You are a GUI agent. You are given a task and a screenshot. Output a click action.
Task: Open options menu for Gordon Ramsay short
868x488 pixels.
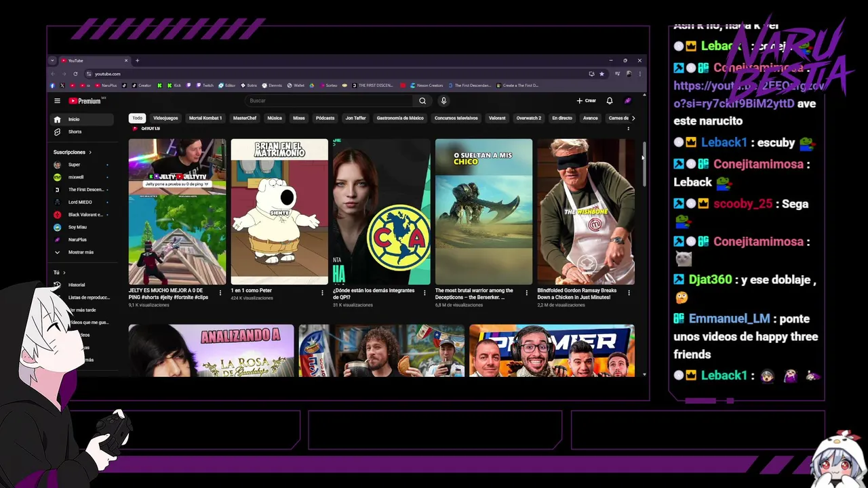(629, 293)
